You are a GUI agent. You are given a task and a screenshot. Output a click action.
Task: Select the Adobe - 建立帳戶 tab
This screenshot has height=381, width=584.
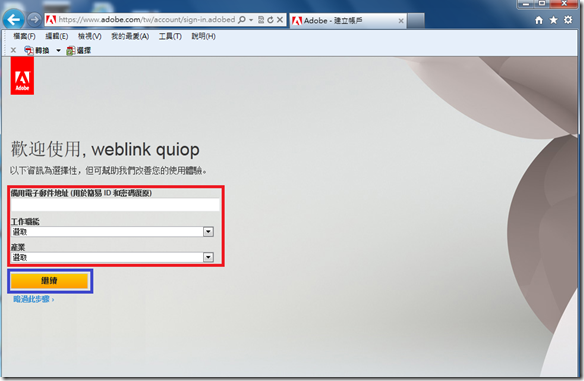click(x=348, y=20)
